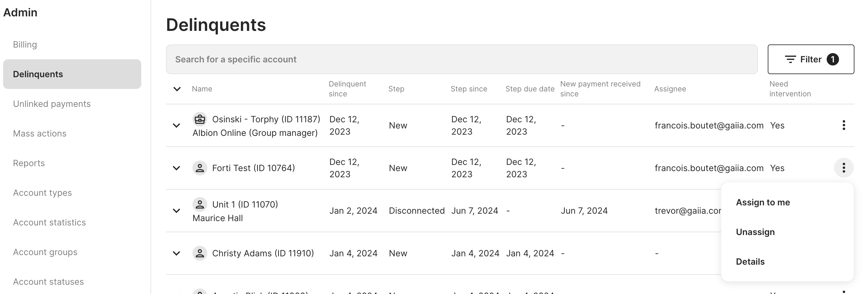Expand the Unit 1 row
This screenshot has width=868, height=294.
[176, 210]
